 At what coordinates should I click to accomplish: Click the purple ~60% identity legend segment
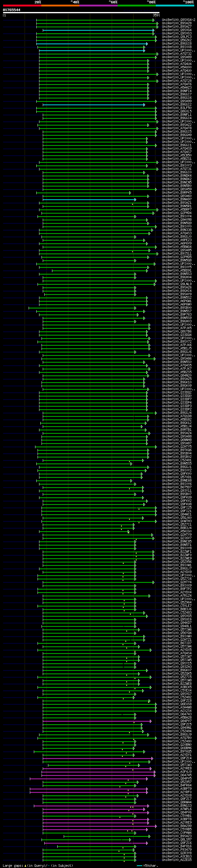(x=98, y=6)
